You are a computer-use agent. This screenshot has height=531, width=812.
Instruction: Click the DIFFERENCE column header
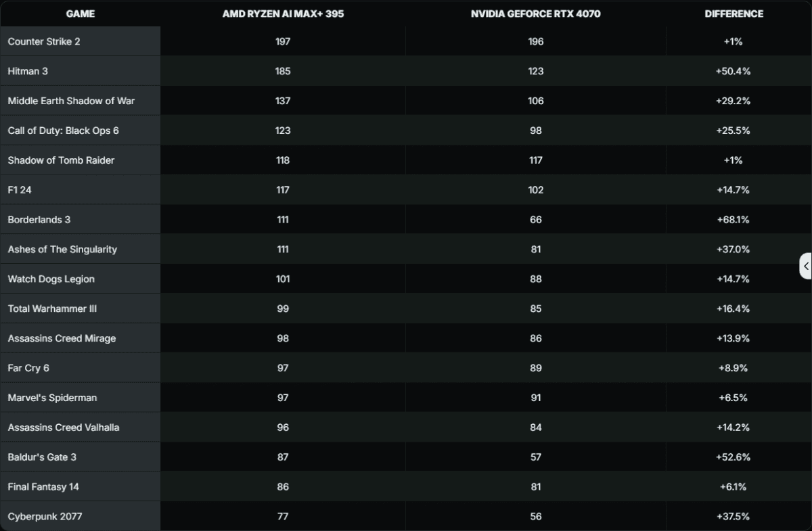point(734,14)
